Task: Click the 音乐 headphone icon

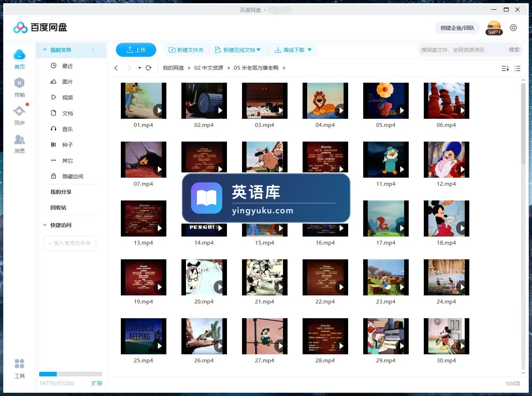Action: [x=54, y=129]
